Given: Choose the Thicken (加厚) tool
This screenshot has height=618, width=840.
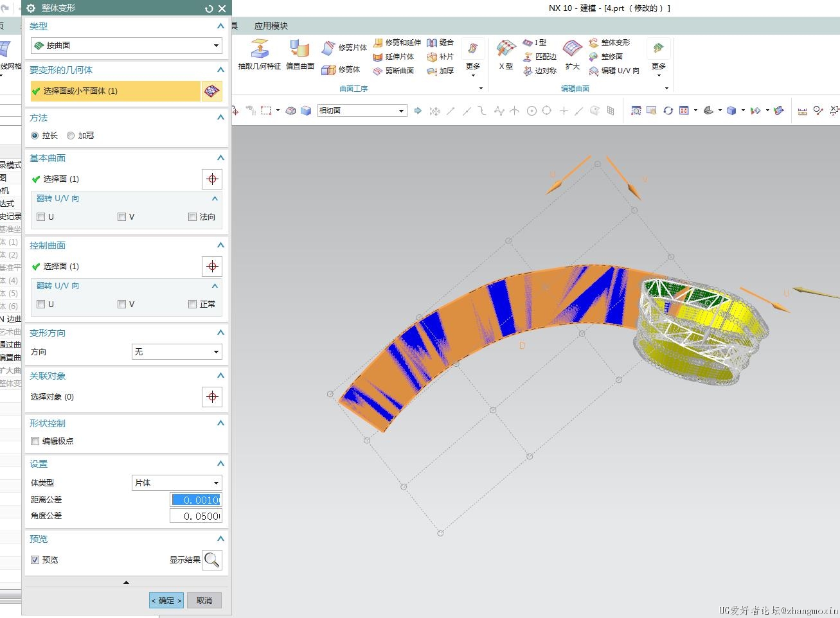Looking at the screenshot, I should point(440,71).
